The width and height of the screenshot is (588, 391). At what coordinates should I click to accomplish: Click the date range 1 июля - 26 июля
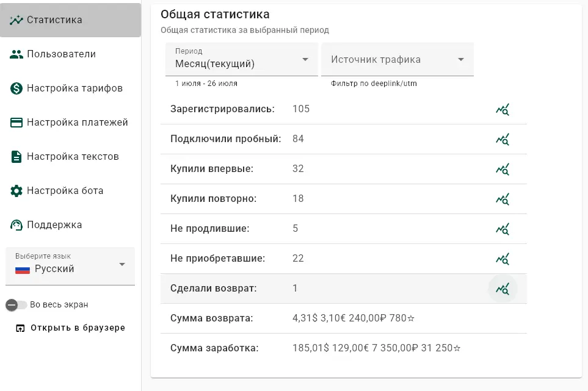coord(206,84)
